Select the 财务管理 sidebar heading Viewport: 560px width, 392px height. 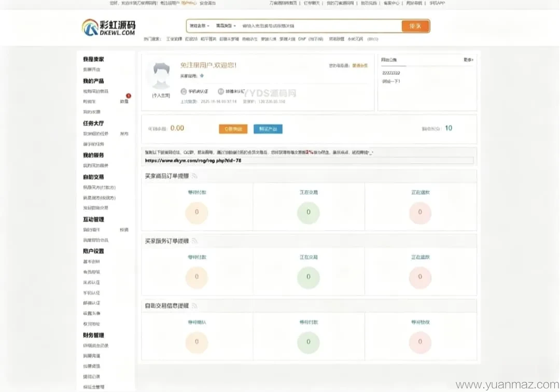coord(93,335)
